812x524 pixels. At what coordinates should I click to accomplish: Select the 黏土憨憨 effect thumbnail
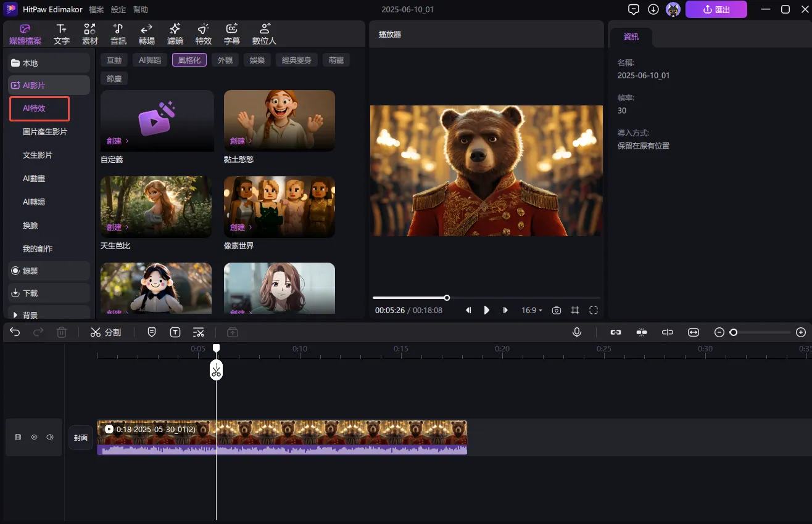tap(280, 121)
